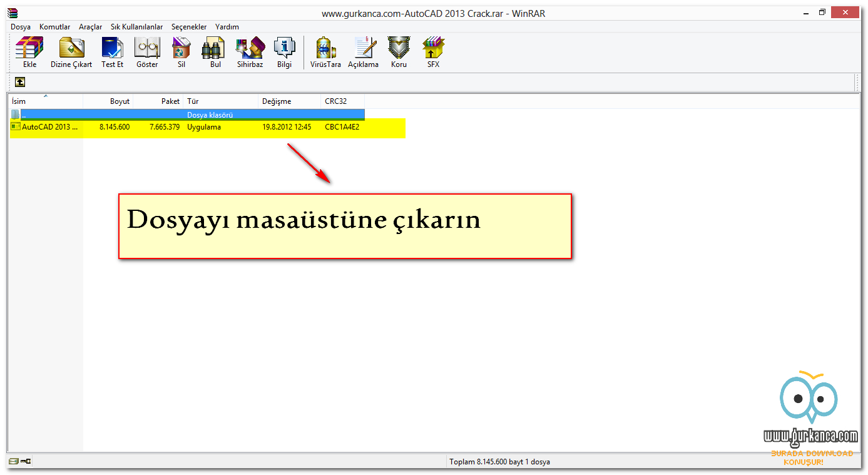Click the Dosya klasörü type text
The width and height of the screenshot is (868, 475).
210,115
